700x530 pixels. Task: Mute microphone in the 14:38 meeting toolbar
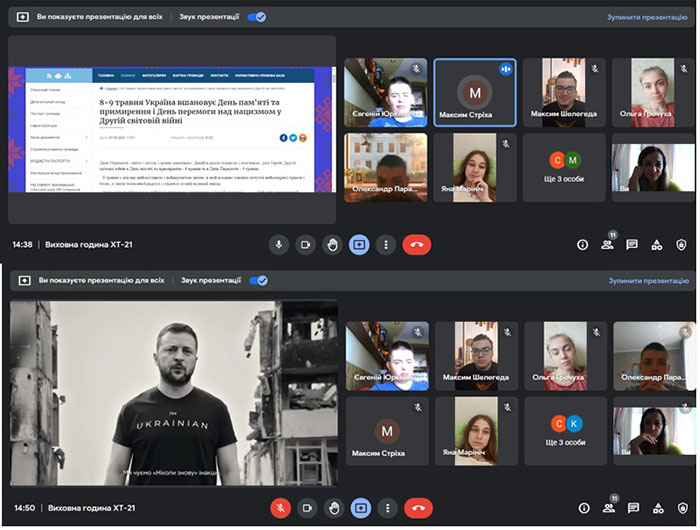pyautogui.click(x=280, y=244)
